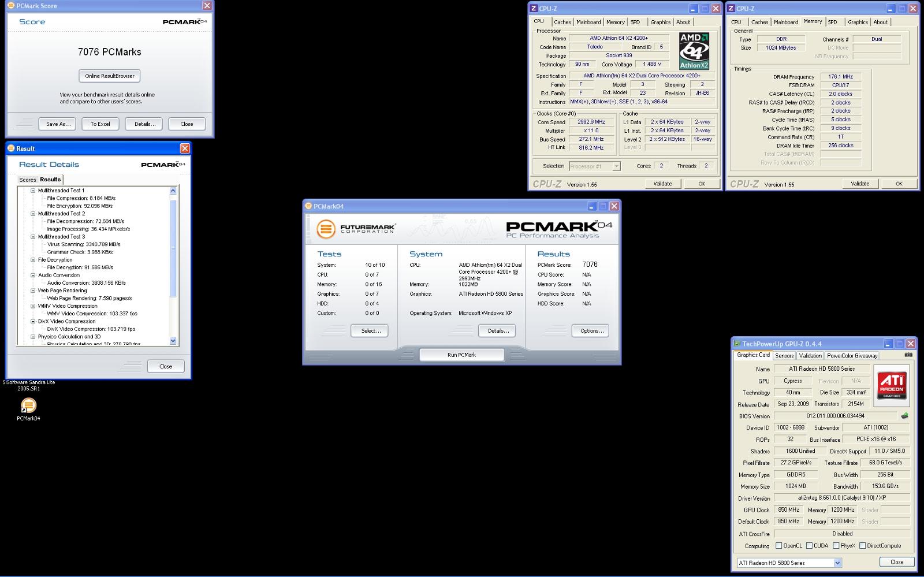The width and height of the screenshot is (924, 577).
Task: Click the CPU-Z Memory window title bar icon
Action: (x=731, y=9)
